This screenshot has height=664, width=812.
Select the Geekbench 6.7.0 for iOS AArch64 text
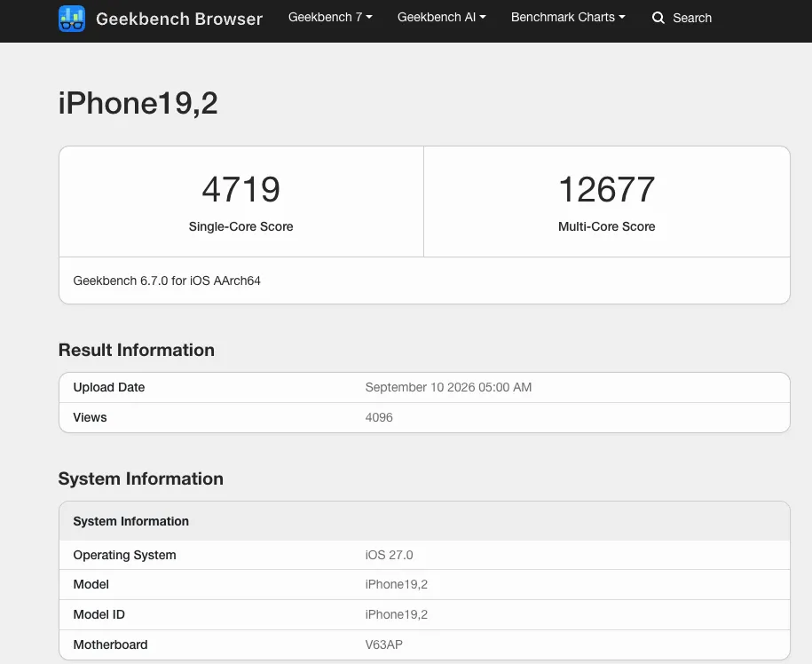click(x=167, y=281)
